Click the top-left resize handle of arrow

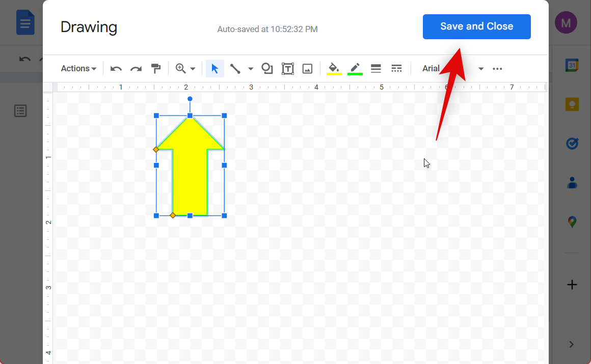(x=156, y=116)
